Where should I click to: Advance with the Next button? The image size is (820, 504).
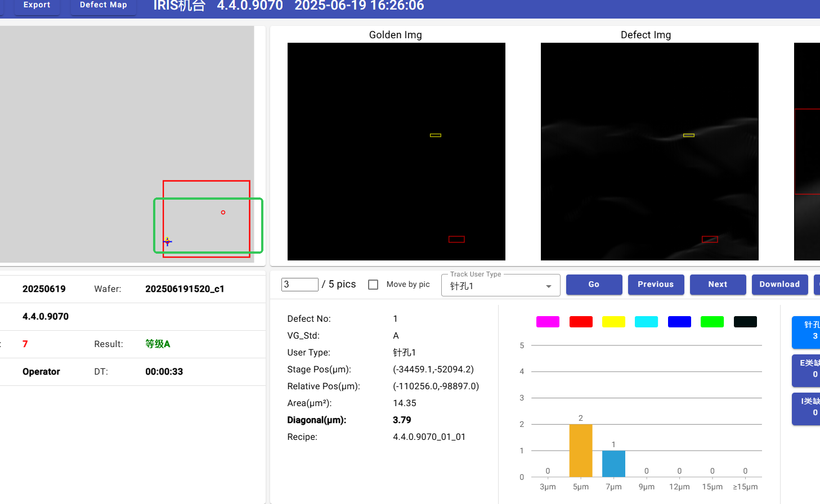coord(718,285)
